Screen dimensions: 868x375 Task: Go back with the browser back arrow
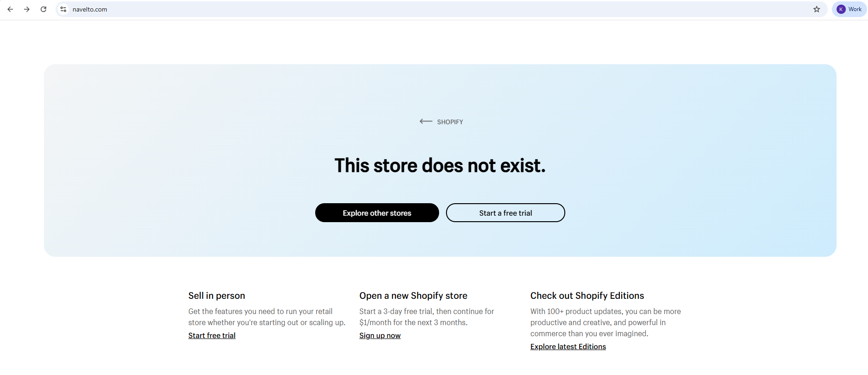coord(10,9)
